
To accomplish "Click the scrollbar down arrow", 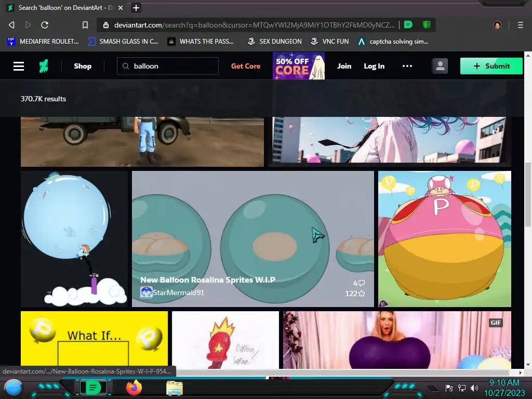I will pyautogui.click(x=528, y=365).
